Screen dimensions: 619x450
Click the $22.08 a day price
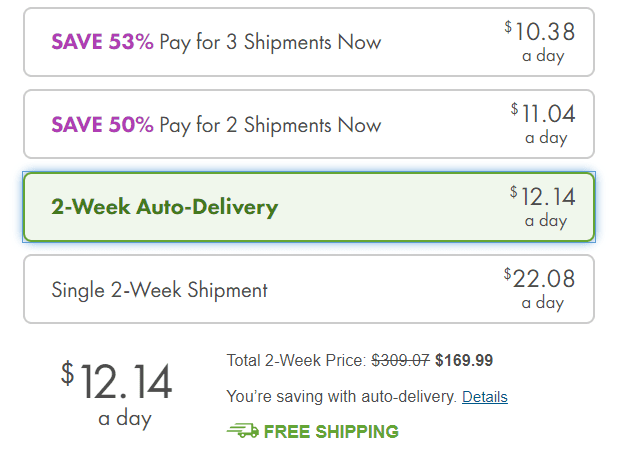(x=539, y=289)
